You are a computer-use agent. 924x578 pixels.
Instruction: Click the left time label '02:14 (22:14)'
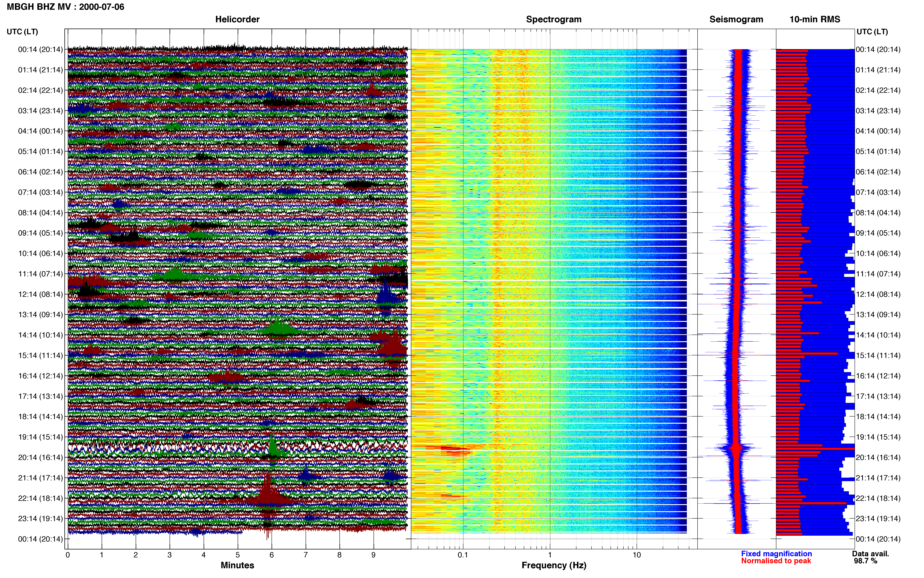[x=41, y=90]
